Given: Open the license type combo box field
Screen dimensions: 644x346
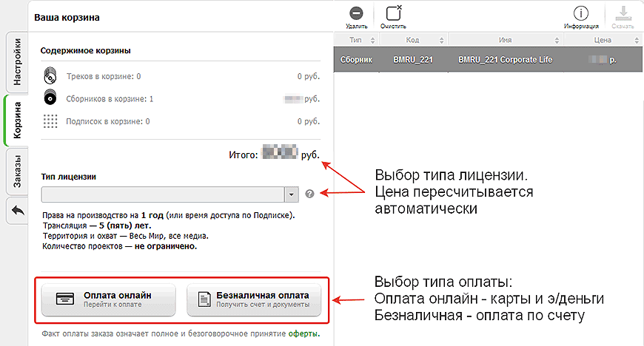Looking at the screenshot, I should (163, 194).
